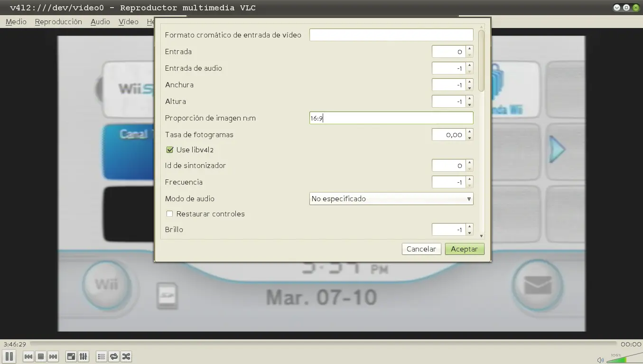
Task: Click the Entrada de audio number field
Action: click(x=449, y=68)
